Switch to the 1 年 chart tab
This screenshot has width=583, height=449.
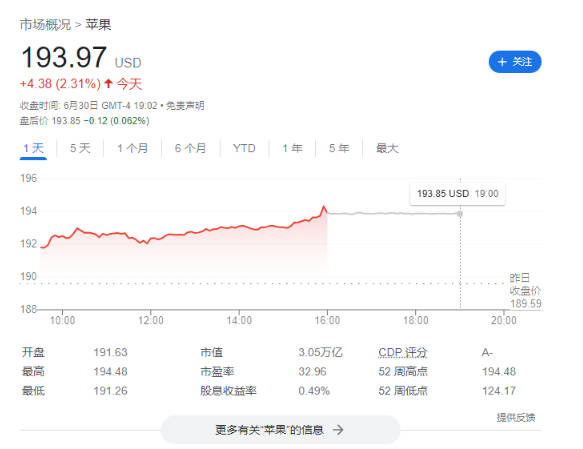tap(292, 148)
